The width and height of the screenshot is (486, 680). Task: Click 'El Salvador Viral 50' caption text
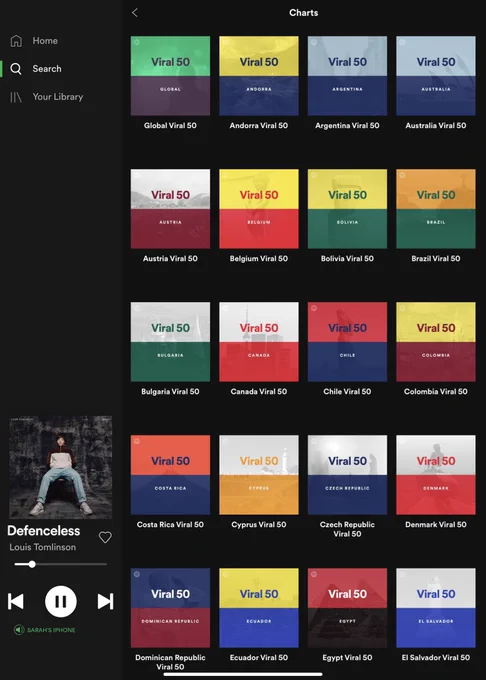(x=436, y=657)
